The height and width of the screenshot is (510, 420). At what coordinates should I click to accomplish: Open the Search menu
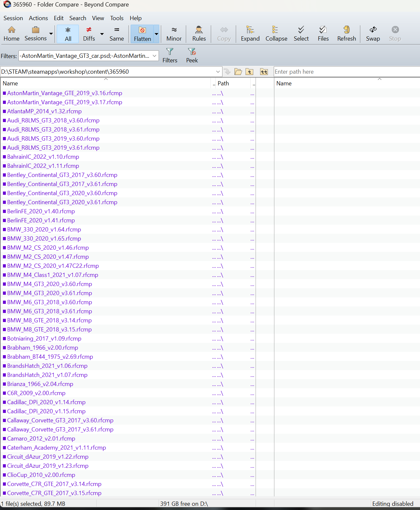pyautogui.click(x=78, y=18)
